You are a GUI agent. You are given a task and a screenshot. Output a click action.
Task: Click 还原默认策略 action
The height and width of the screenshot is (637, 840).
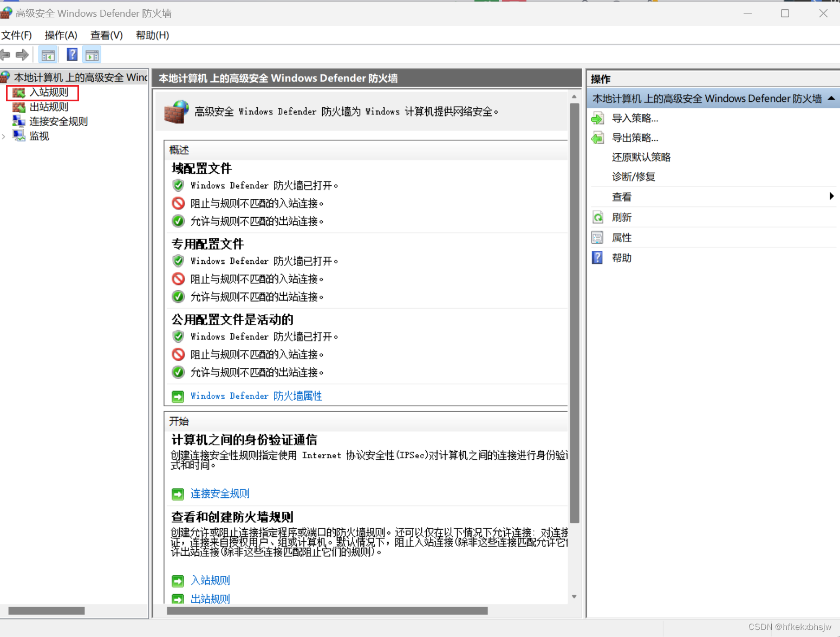[x=641, y=157]
